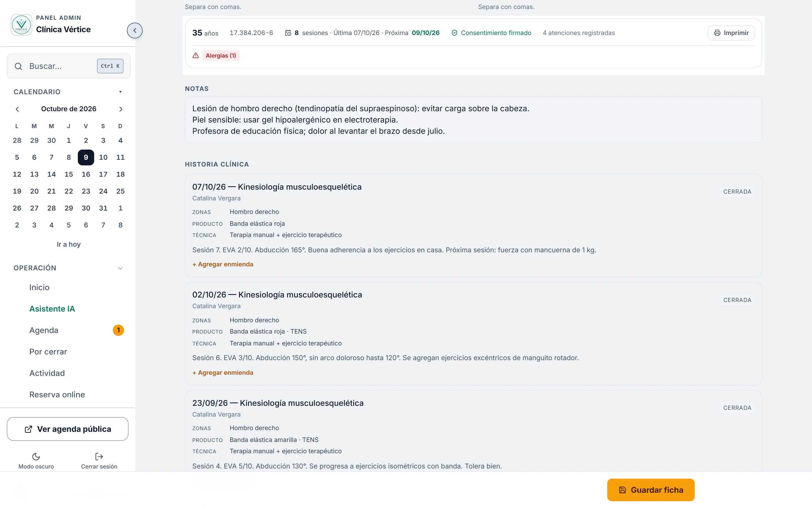Select October 9 in calendar
Image resolution: width=812 pixels, height=508 pixels.
pyautogui.click(x=86, y=157)
